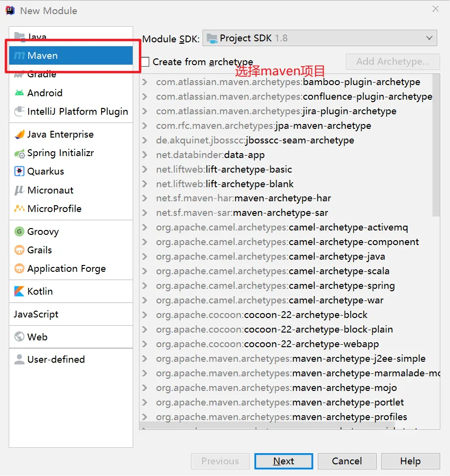The image size is (450, 476).
Task: Choose Micronaut module type
Action: pos(71,190)
